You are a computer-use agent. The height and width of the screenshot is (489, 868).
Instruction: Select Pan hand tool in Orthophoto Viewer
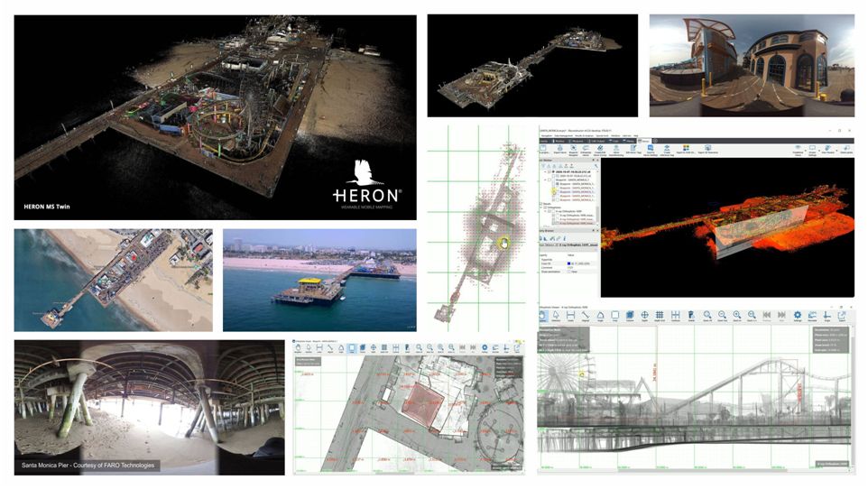[x=544, y=316]
